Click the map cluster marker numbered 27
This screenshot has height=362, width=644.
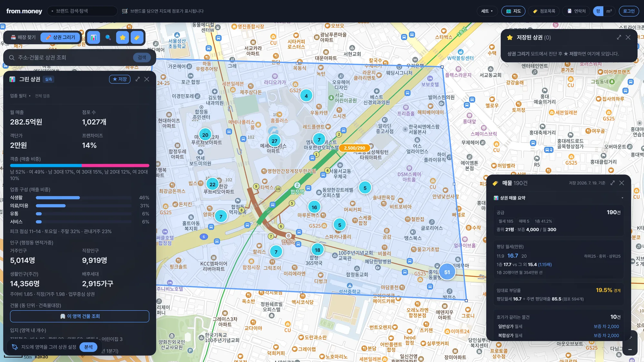pos(274,141)
